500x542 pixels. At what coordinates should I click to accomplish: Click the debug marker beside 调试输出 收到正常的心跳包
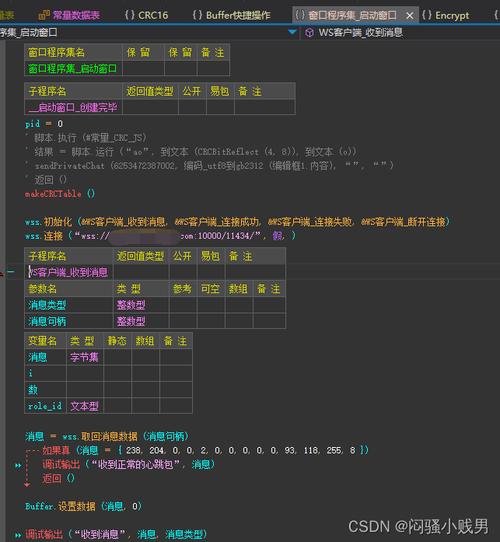pyautogui.click(x=18, y=465)
